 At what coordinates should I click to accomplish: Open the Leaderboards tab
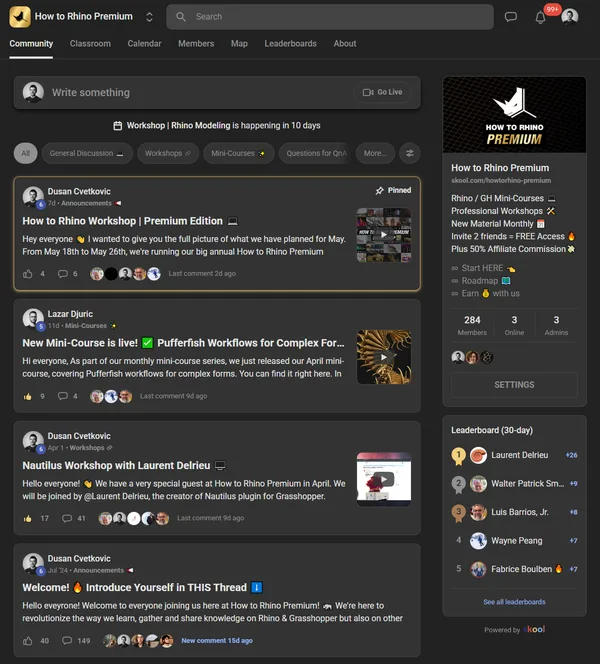[290, 44]
